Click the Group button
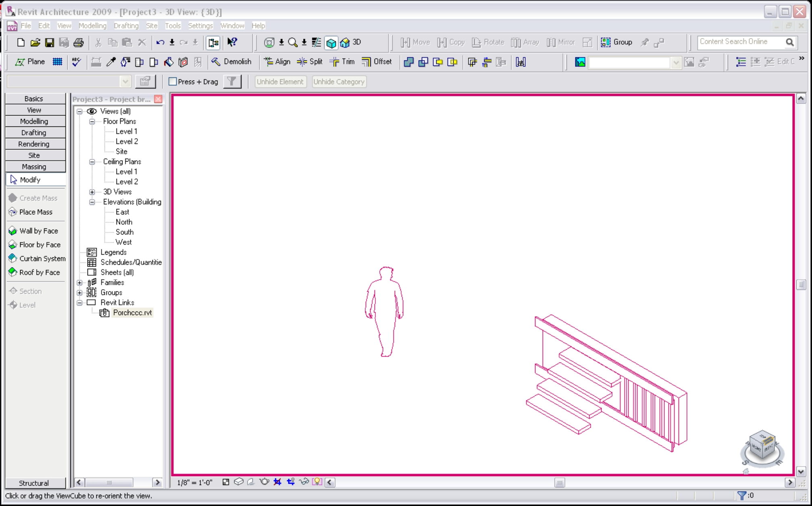Viewport: 812px width, 506px height. (616, 42)
